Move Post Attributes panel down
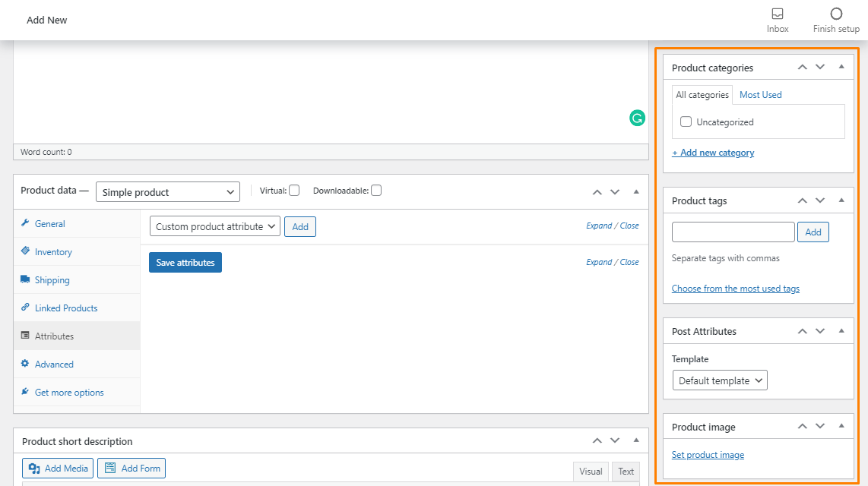 820,330
